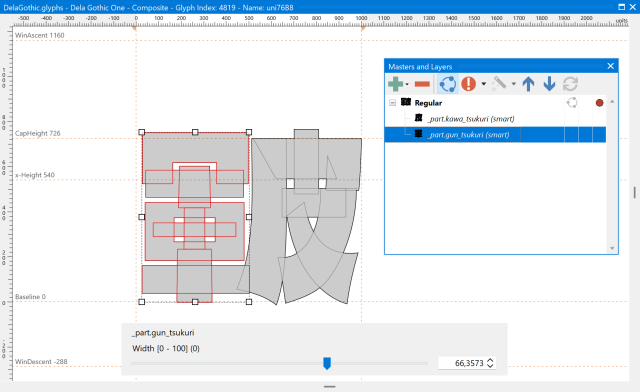Click the green plus Add layer icon
The image size is (640, 392).
tap(395, 84)
